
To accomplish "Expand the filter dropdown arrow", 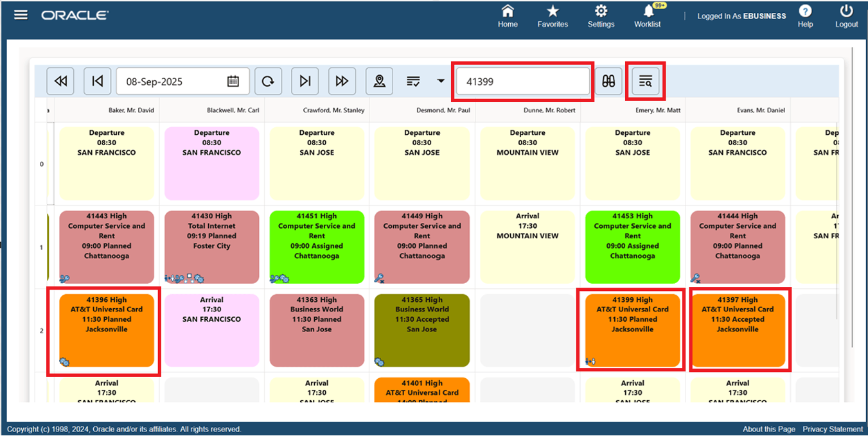I will point(440,82).
